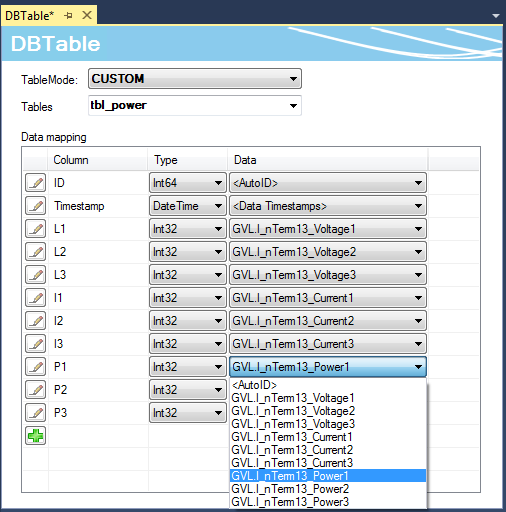This screenshot has height=512, width=506.
Task: Click the I1 column name cell
Action: 98,298
